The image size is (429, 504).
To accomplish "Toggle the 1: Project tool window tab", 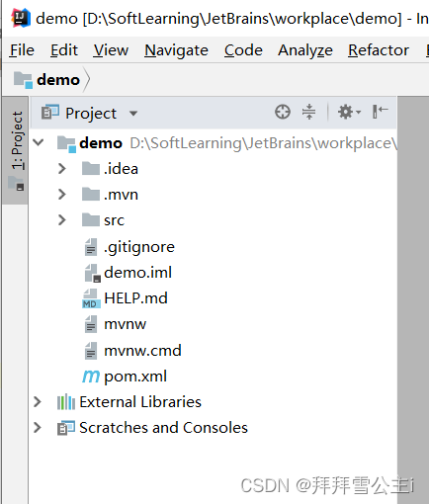I will pyautogui.click(x=16, y=150).
